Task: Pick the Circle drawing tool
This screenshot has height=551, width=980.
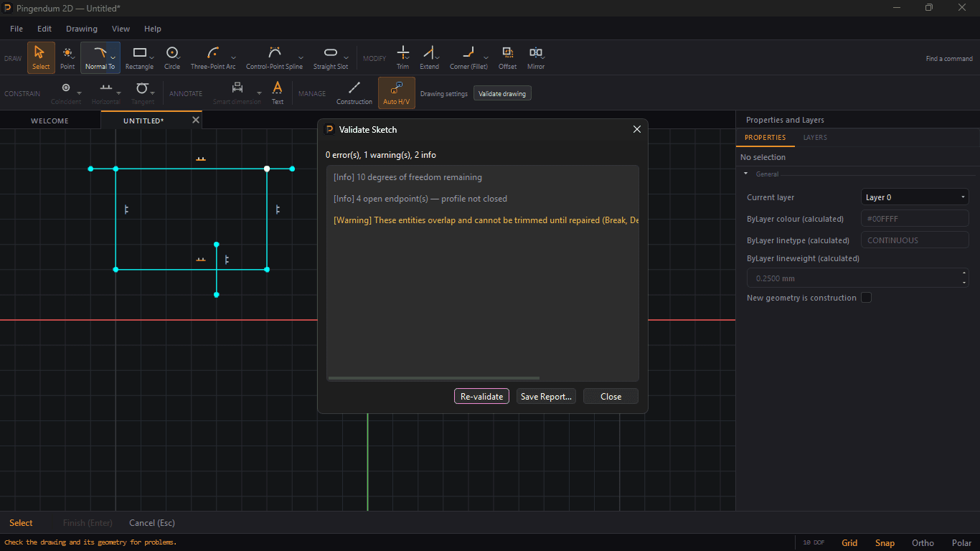Action: pyautogui.click(x=172, y=57)
